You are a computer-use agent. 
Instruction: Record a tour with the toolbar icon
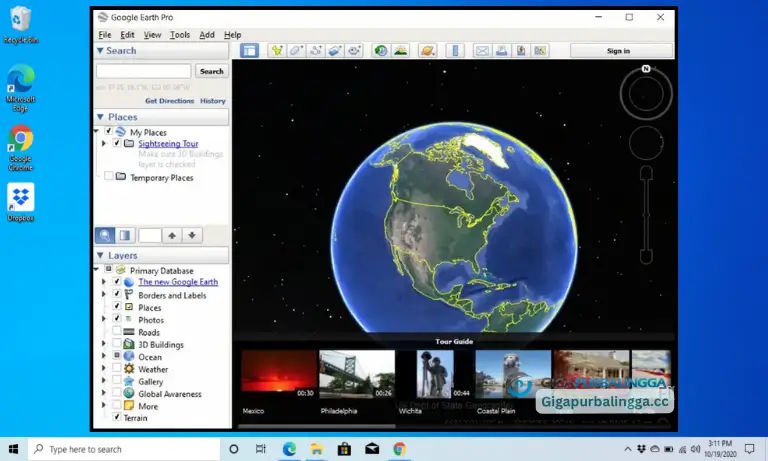[x=354, y=50]
